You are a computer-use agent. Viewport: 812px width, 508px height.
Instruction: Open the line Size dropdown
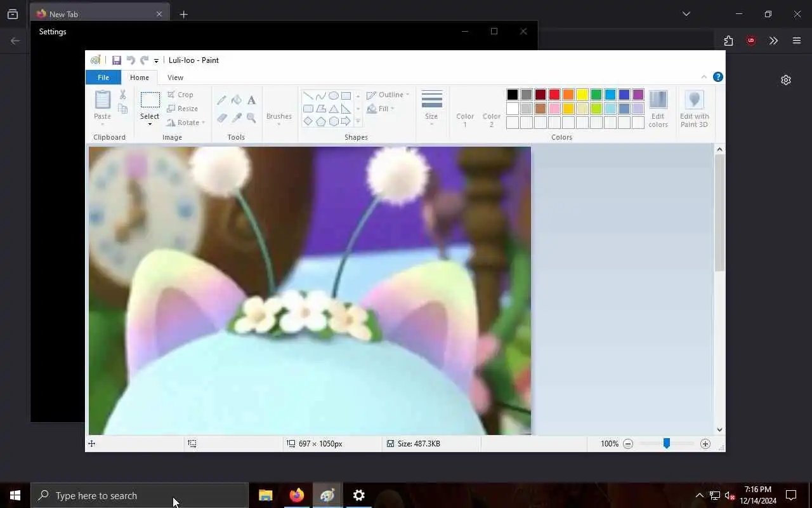(431, 109)
